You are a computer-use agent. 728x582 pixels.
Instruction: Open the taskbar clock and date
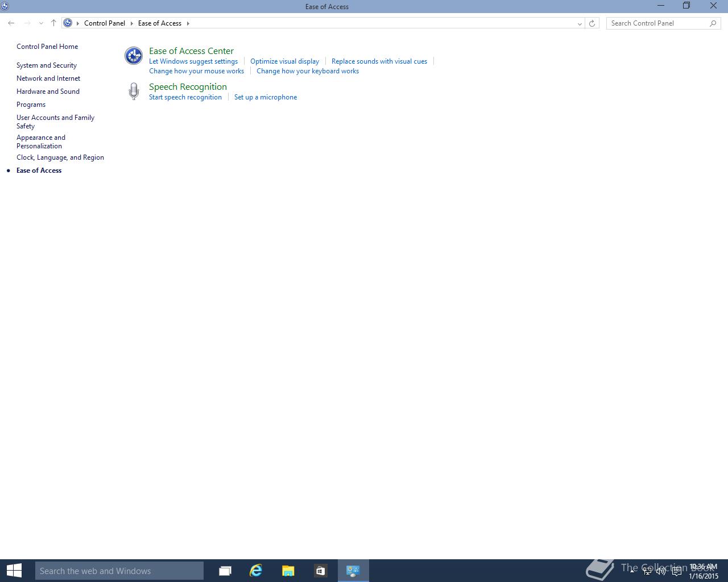(x=703, y=571)
